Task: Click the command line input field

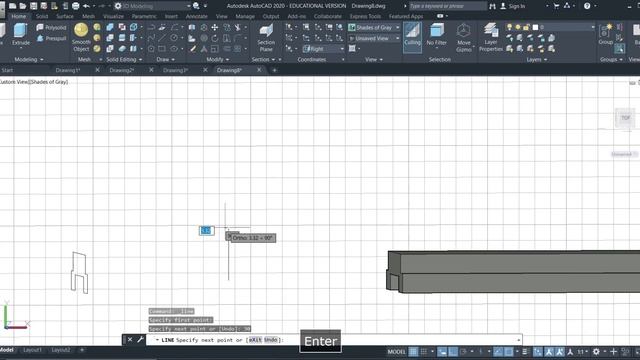Action: [334, 340]
